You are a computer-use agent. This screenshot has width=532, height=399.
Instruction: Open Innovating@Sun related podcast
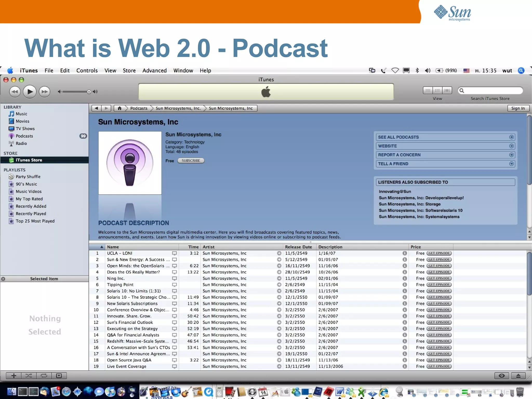(395, 192)
